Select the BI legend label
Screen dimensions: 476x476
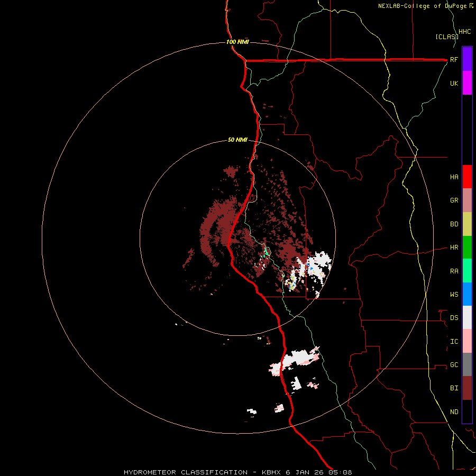(x=454, y=388)
